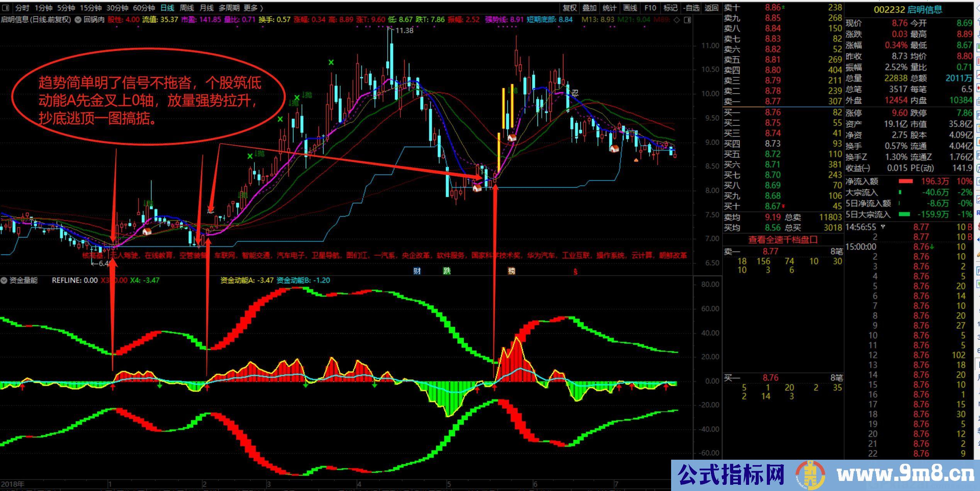
Task: Click the house icon near 9.00 level
Action: (x=512, y=137)
